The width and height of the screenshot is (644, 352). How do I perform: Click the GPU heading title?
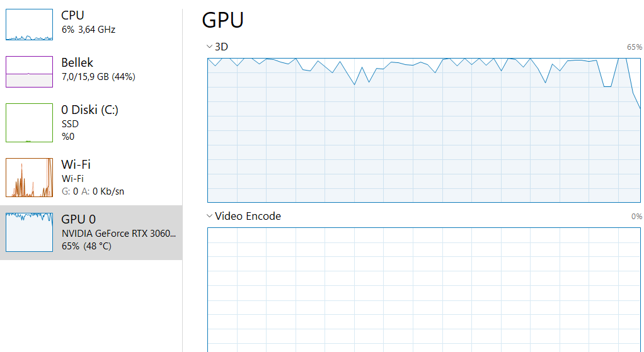(x=222, y=20)
